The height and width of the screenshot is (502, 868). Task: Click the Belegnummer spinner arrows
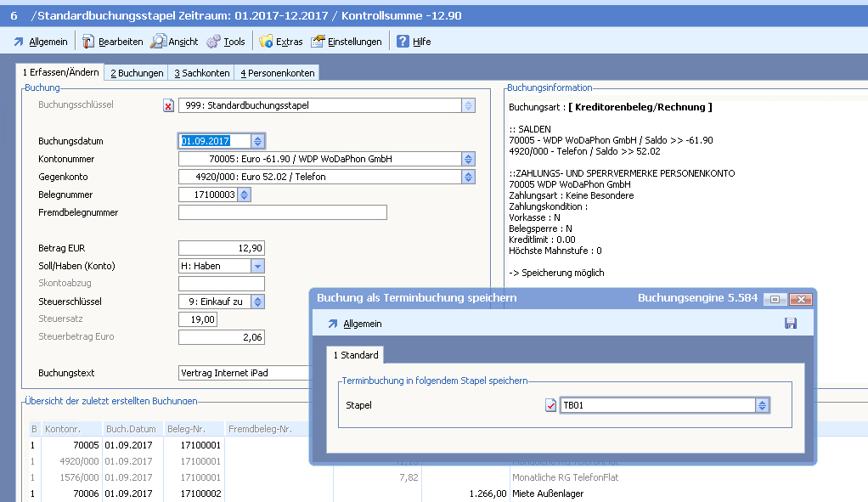(x=245, y=195)
